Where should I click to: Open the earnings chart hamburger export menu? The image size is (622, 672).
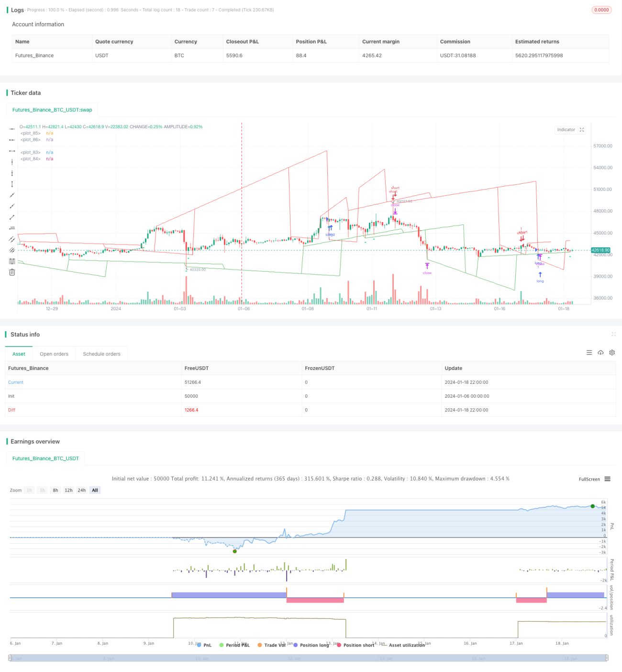tap(607, 479)
